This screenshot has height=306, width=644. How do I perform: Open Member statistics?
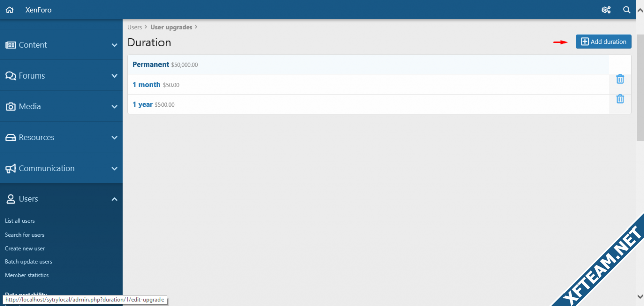click(27, 275)
